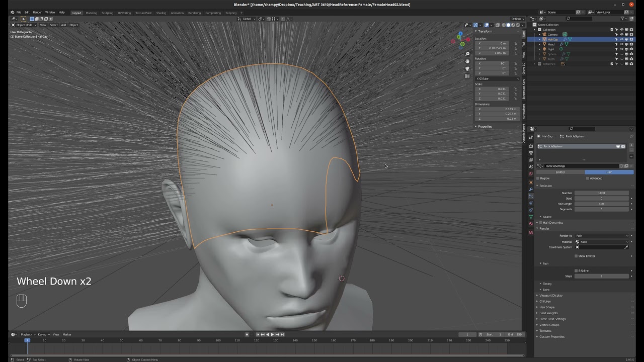Toggle pin icon in properties header
The image size is (644, 362).
click(631, 136)
